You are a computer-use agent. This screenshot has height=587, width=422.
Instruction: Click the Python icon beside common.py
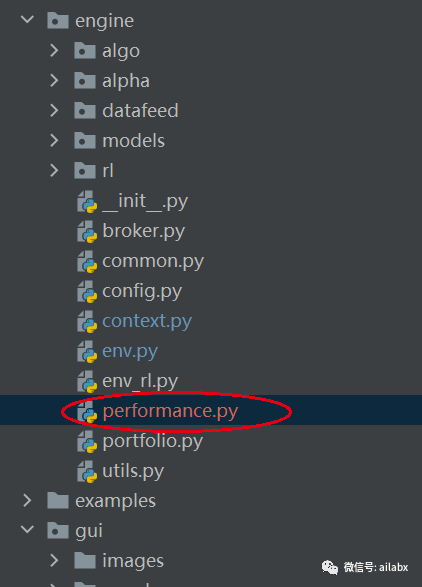(87, 261)
